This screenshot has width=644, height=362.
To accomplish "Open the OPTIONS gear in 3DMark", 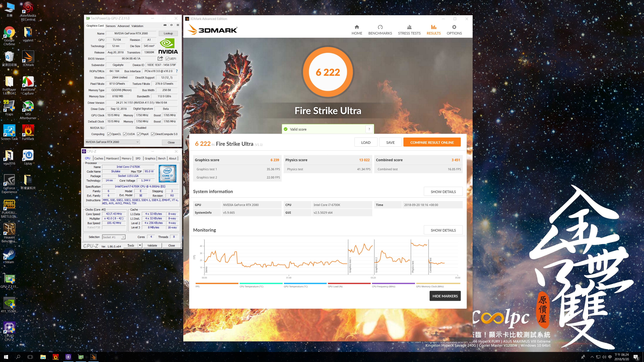I will (454, 30).
